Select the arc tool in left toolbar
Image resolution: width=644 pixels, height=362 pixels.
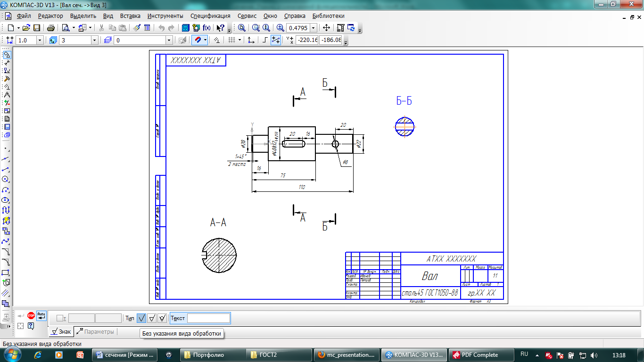click(6, 189)
